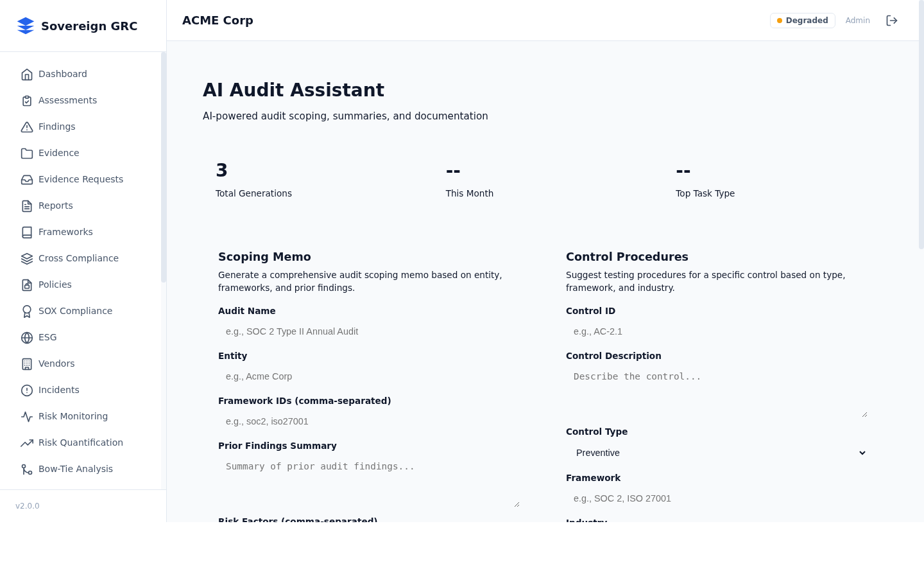Viewport: 924px width, 578px height.
Task: Select the Dashboard icon in the sidebar
Action: [x=27, y=74]
